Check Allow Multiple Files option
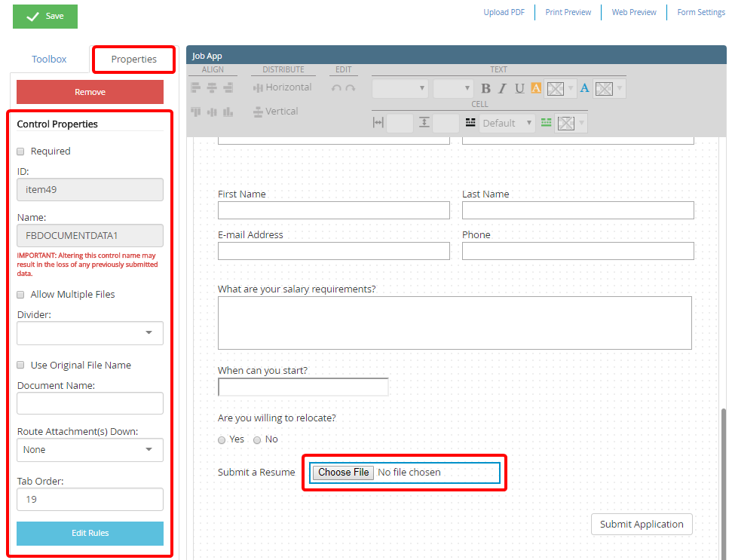Screen dimensions: 732x560 tap(21, 295)
